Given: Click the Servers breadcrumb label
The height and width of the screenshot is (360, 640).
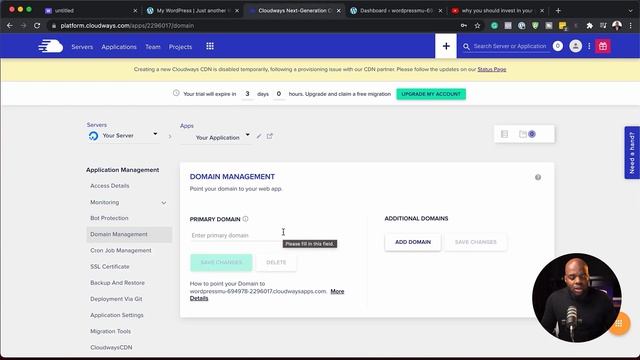Looking at the screenshot, I should (97, 125).
